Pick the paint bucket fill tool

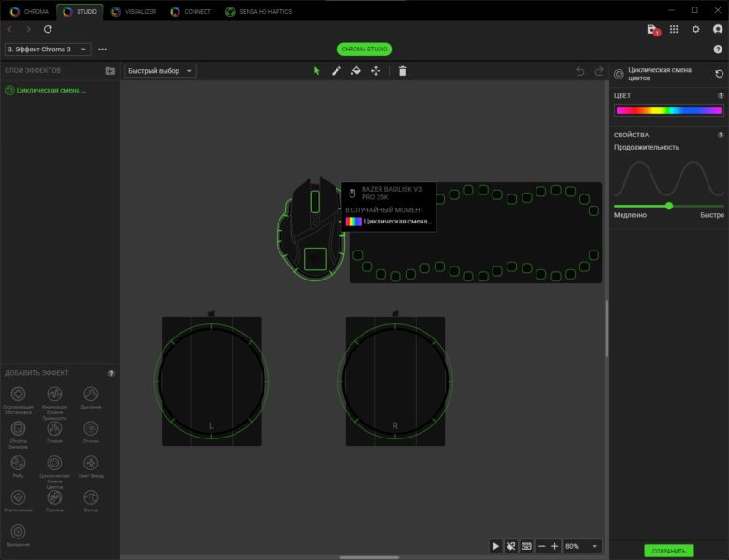pos(356,71)
